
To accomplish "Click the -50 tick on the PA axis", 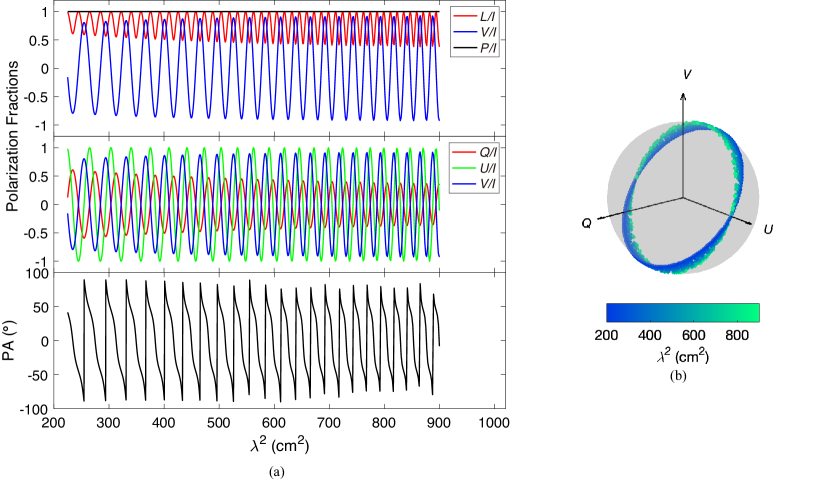I will pos(38,375).
